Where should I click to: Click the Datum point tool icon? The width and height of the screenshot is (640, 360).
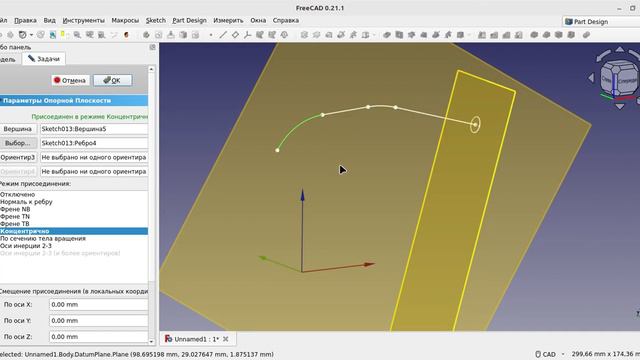coord(211,35)
